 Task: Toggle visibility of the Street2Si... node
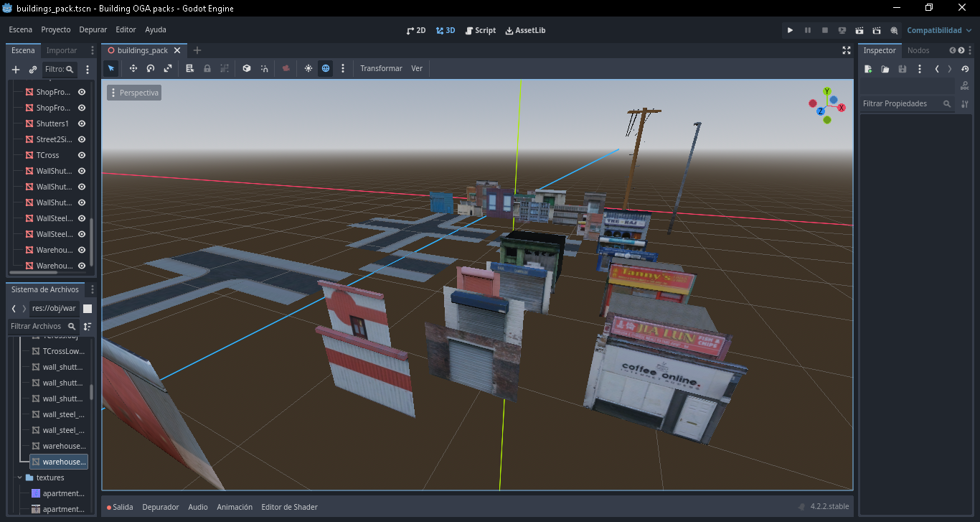pyautogui.click(x=82, y=139)
